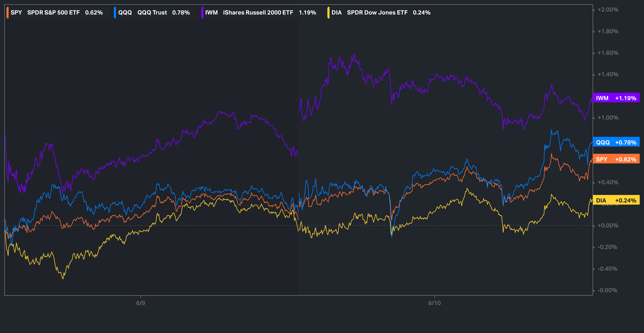Click the -0.20% y-axis label
This screenshot has width=644, height=333.
(608, 247)
